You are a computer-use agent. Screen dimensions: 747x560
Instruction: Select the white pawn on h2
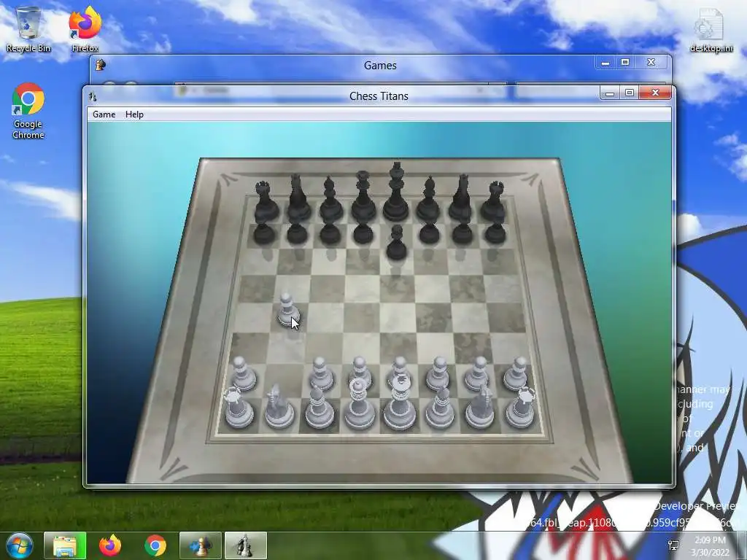point(516,374)
